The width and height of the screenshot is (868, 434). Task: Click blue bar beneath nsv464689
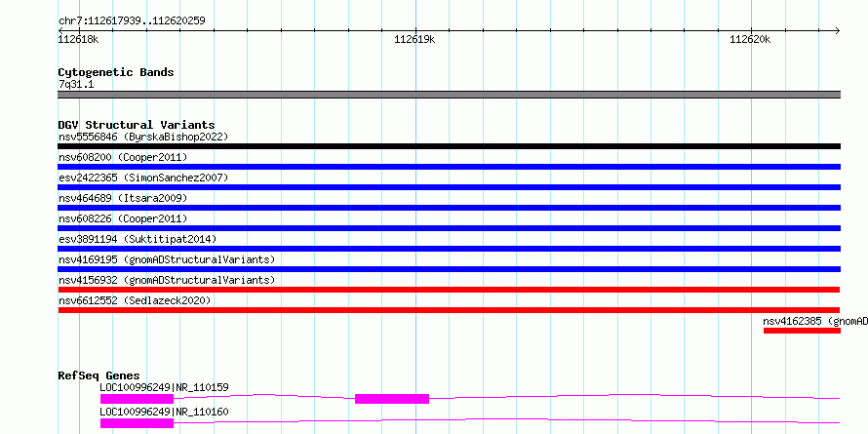pos(449,208)
